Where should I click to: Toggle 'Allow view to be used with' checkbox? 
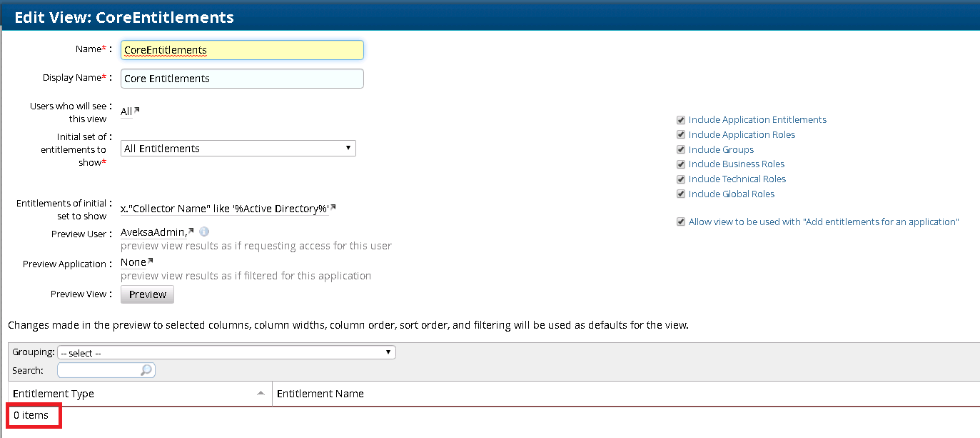[x=681, y=222]
